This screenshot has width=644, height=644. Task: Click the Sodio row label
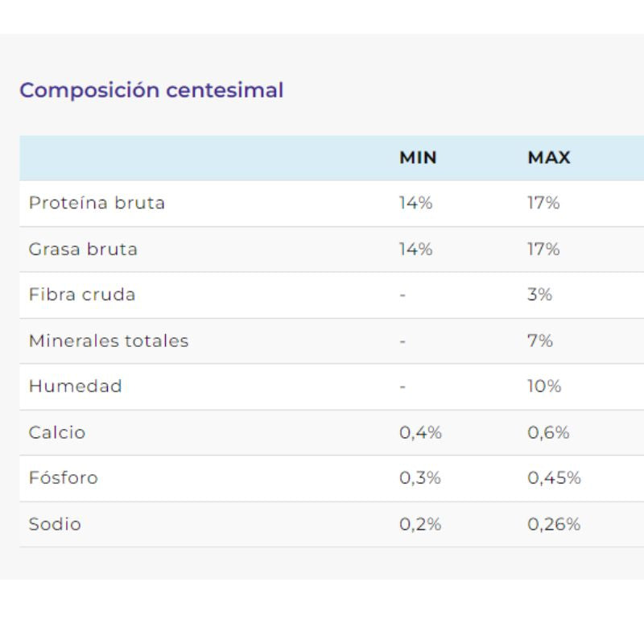pos(55,524)
